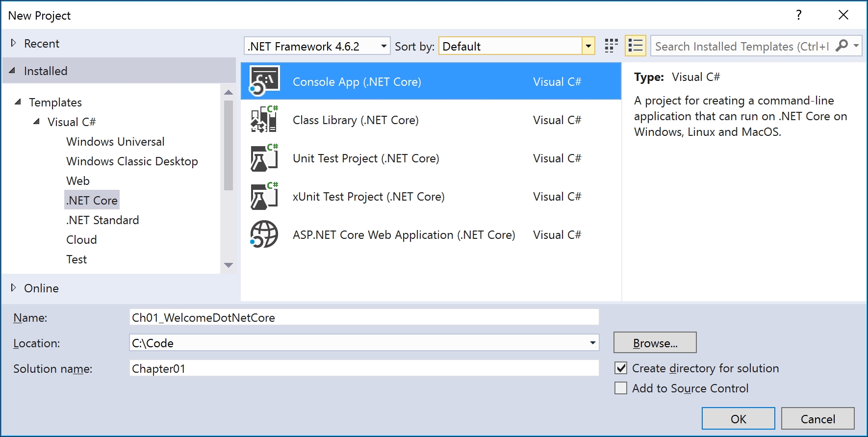This screenshot has height=437, width=868.
Task: Click the template tree scrollbar thumb
Action: tap(228, 145)
